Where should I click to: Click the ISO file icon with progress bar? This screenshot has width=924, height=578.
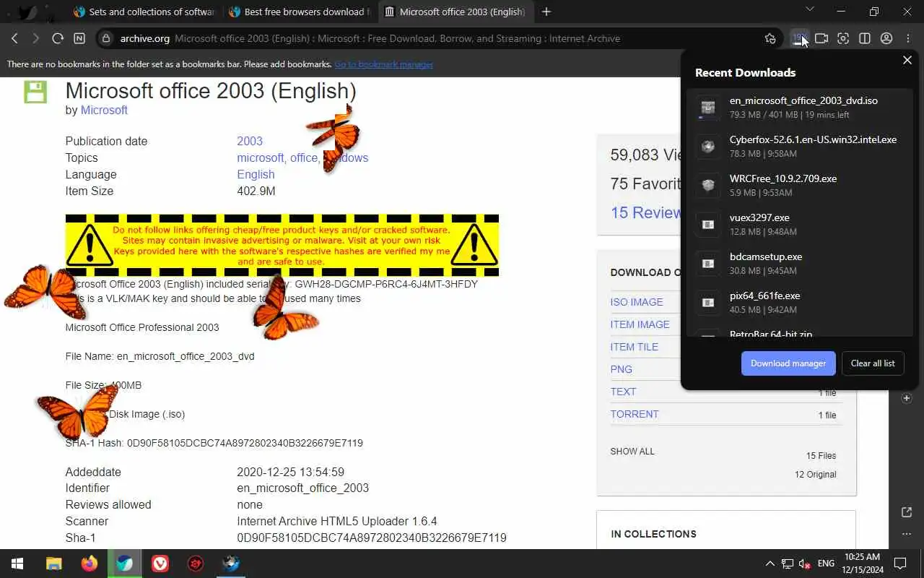click(x=708, y=108)
